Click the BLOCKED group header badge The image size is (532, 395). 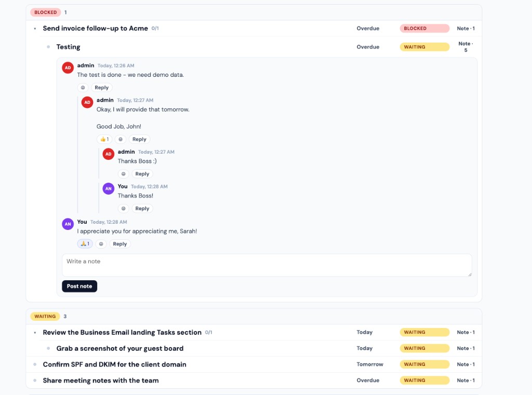click(x=46, y=12)
